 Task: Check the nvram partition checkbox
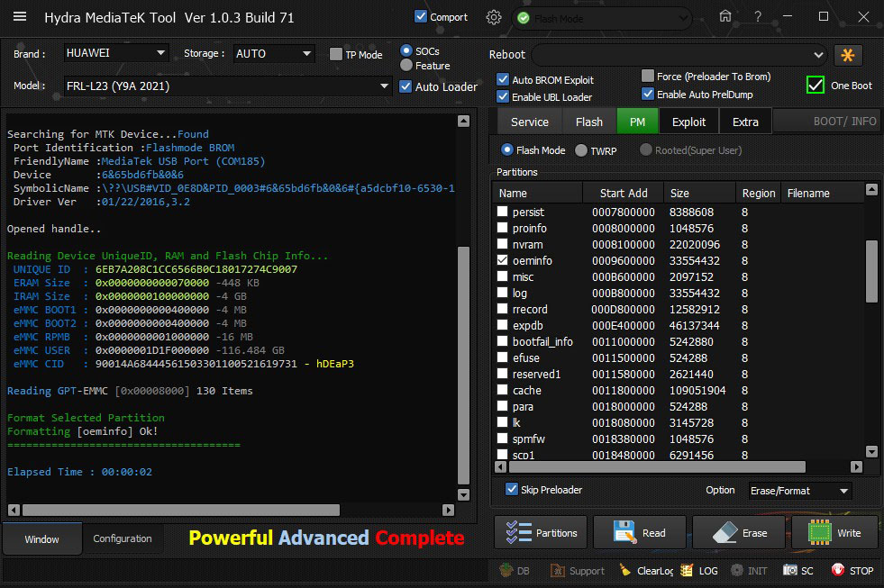(x=503, y=244)
